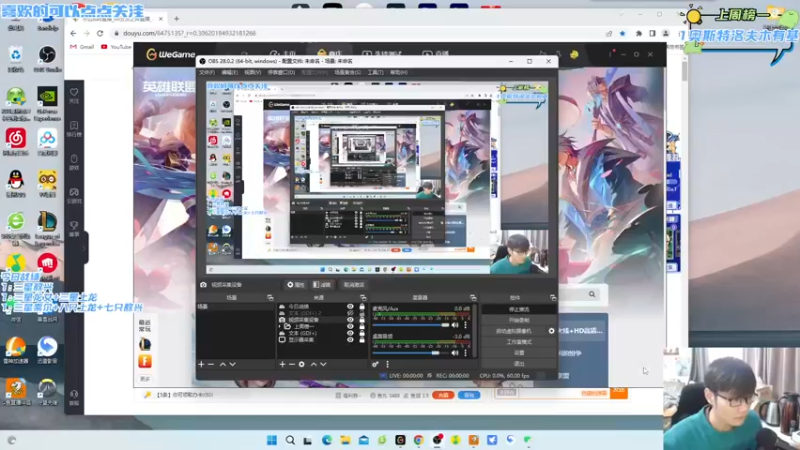Toggle lock on 今日战绩 source

[x=362, y=307]
